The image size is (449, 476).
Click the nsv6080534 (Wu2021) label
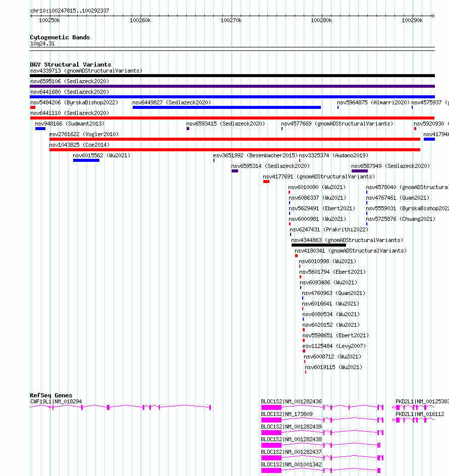[331, 314]
